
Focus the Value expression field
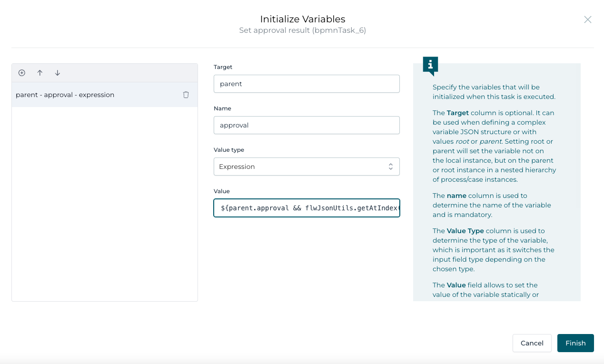point(306,208)
